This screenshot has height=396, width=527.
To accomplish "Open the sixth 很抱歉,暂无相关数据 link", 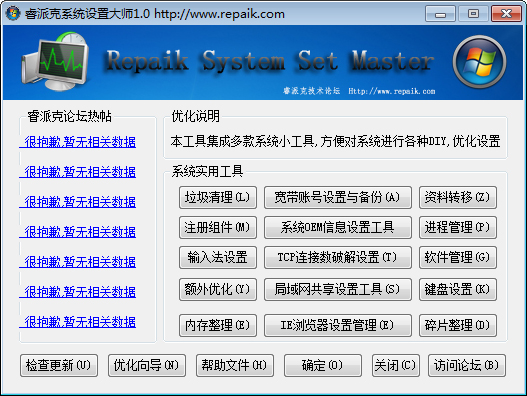I will point(78,291).
